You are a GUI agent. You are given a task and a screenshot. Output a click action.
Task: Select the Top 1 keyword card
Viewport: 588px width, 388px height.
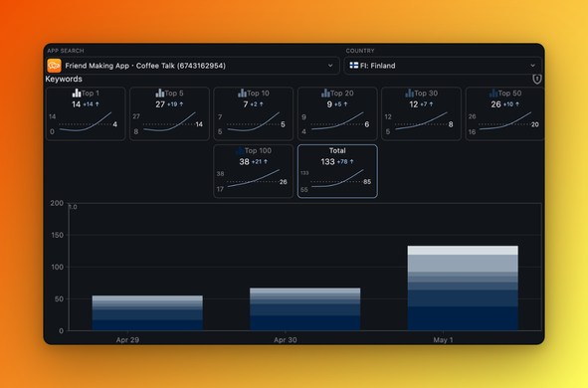coord(86,114)
